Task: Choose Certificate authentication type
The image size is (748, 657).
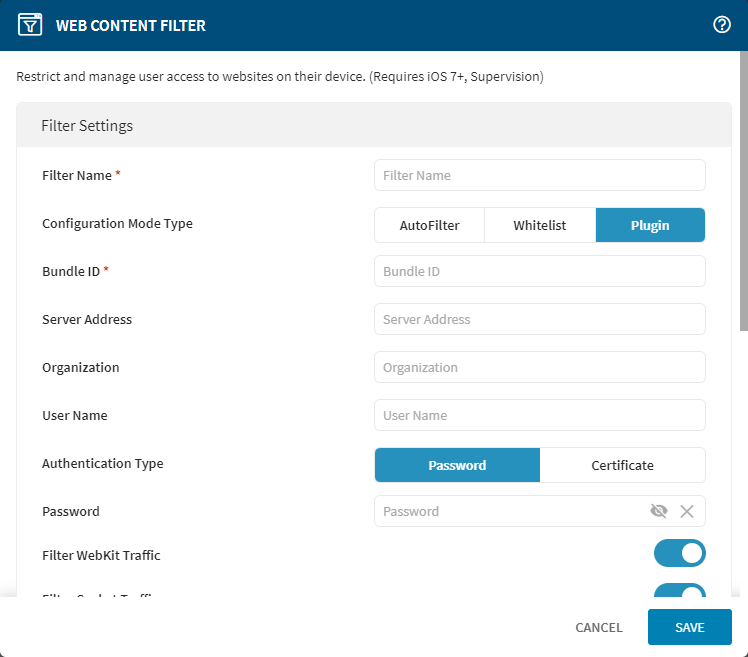Action: [622, 465]
